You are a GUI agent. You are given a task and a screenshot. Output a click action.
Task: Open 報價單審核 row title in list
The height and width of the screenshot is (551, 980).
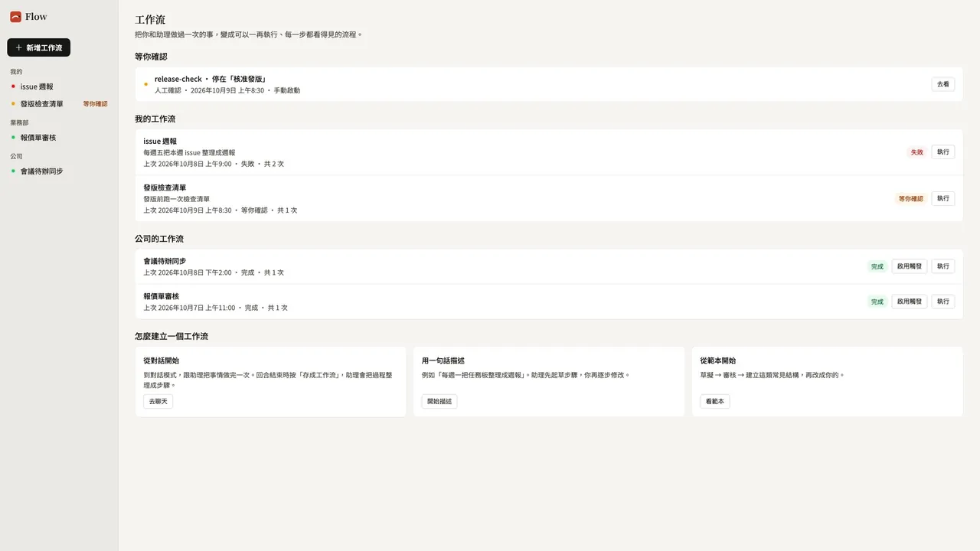click(x=161, y=296)
